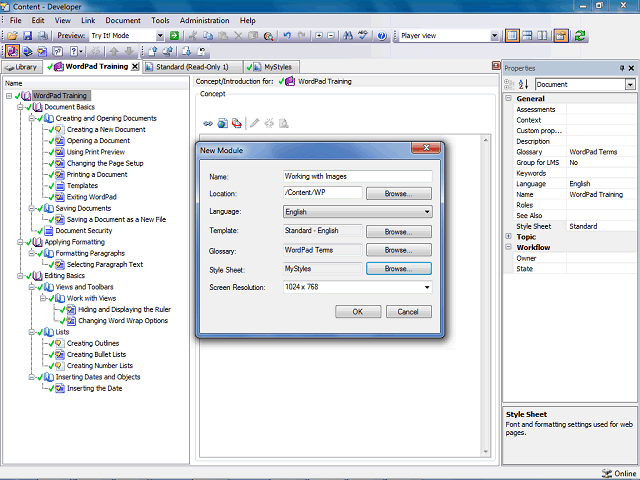
Task: Collapse the General properties group
Action: point(509,98)
